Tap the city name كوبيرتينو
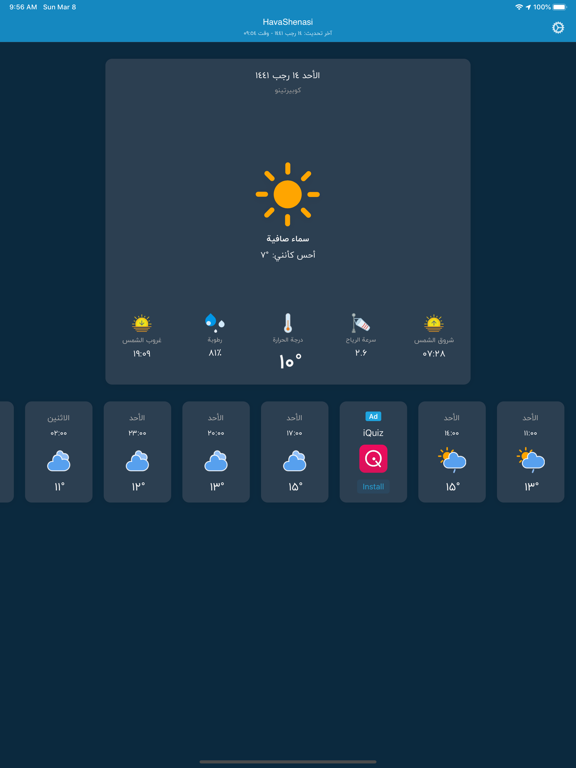Image resolution: width=576 pixels, height=768 pixels. tap(288, 90)
